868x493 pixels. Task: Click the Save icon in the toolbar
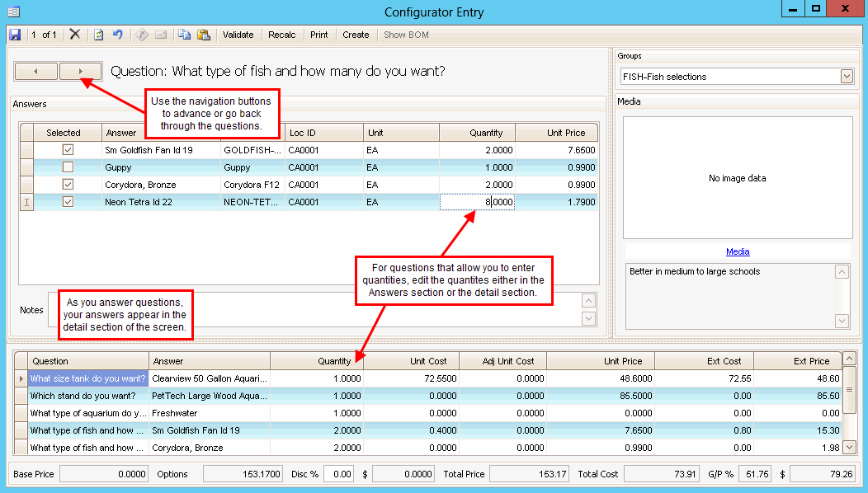point(14,35)
